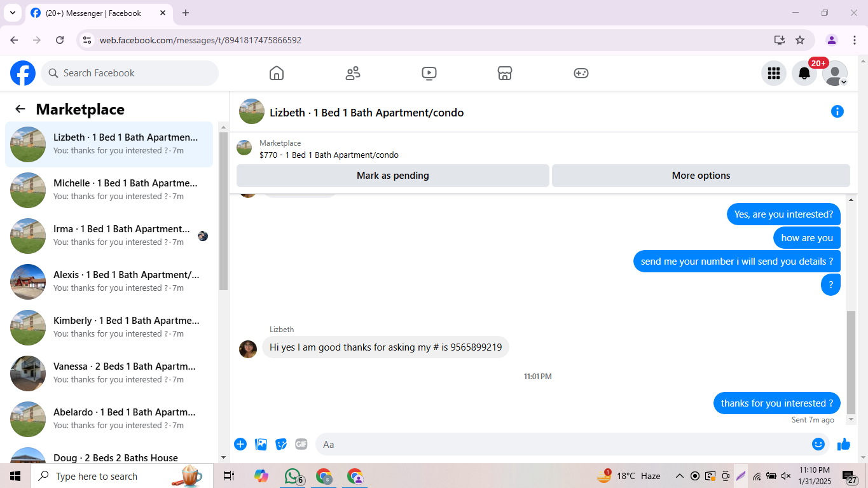This screenshot has width=868, height=488.
Task: Open Alexis conversation in the list
Action: pos(109,282)
